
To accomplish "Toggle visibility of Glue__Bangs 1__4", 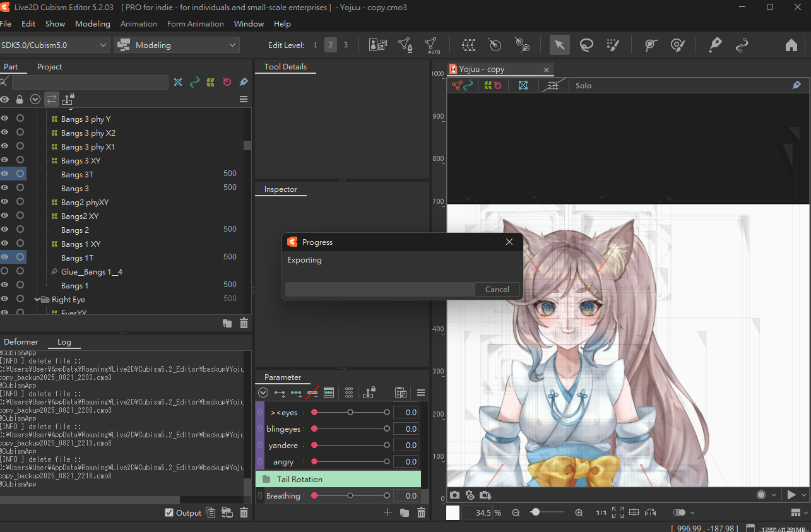I will point(4,271).
